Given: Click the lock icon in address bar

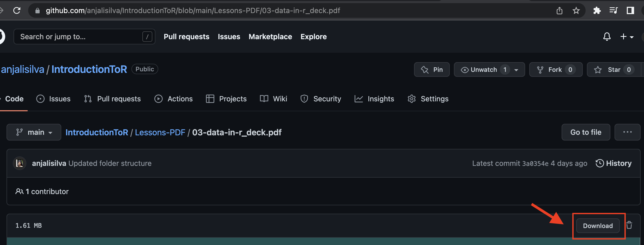Looking at the screenshot, I should [x=38, y=11].
